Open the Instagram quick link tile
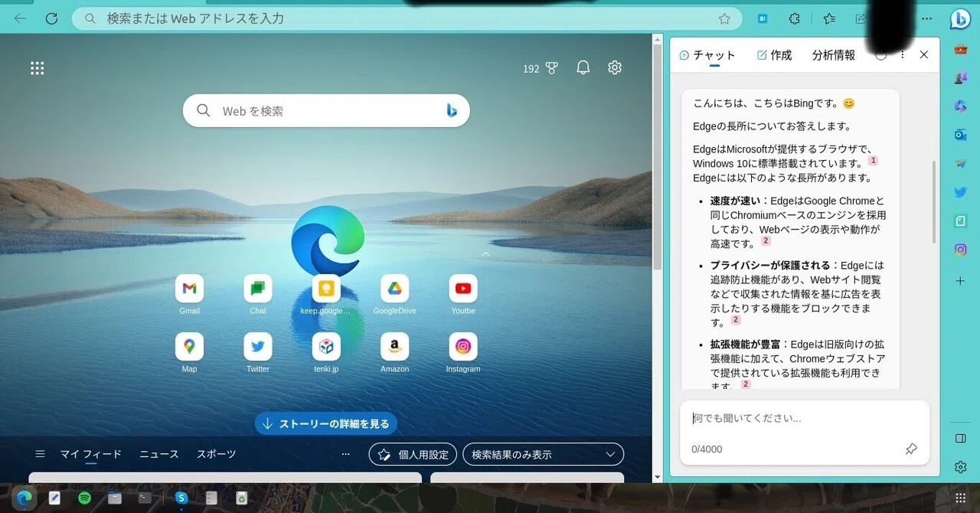This screenshot has height=513, width=980. [x=463, y=353]
